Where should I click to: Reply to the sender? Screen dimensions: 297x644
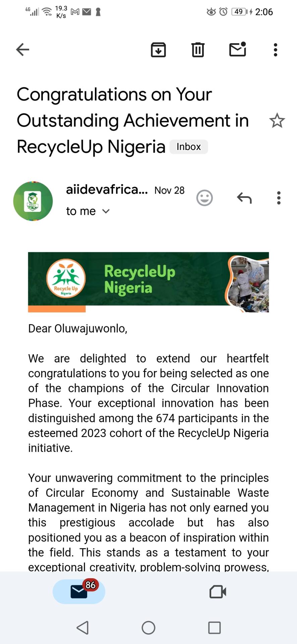(244, 198)
